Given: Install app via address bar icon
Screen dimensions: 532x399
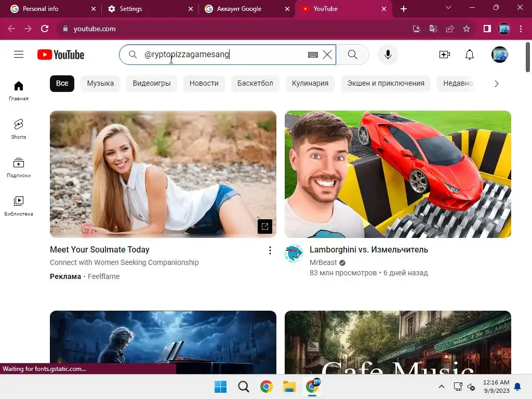Looking at the screenshot, I should coord(417,29).
